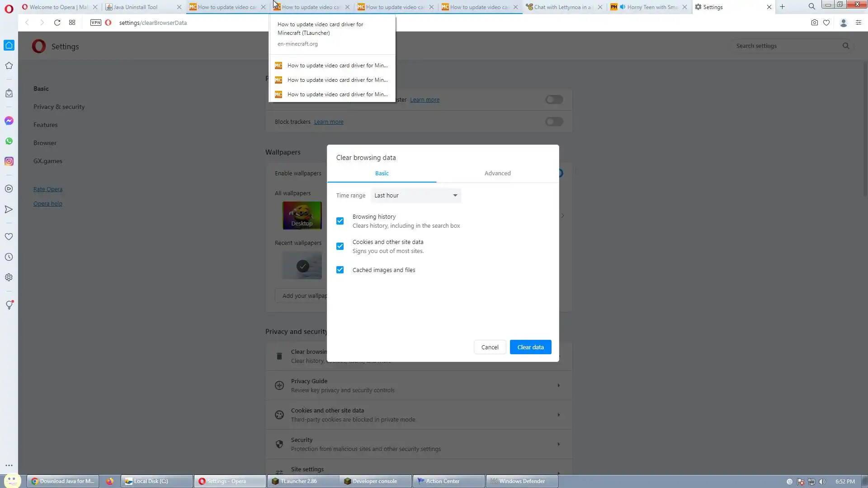Open the Easy setup menu icon

click(x=858, y=23)
